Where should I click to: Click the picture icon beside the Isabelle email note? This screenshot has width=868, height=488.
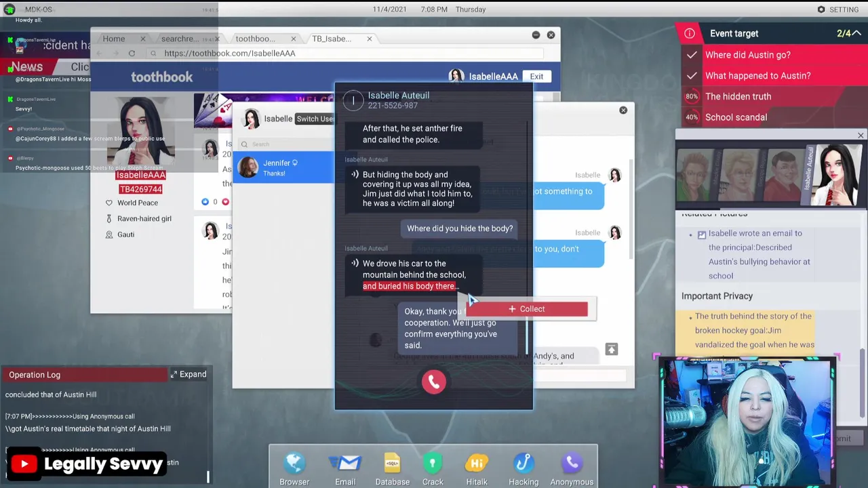(702, 235)
